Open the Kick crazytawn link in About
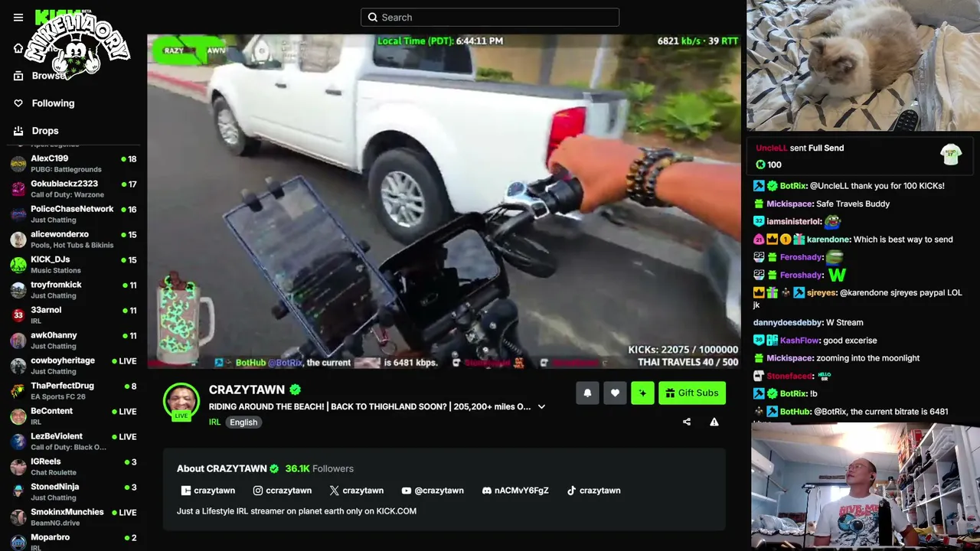980x551 pixels. pos(208,491)
